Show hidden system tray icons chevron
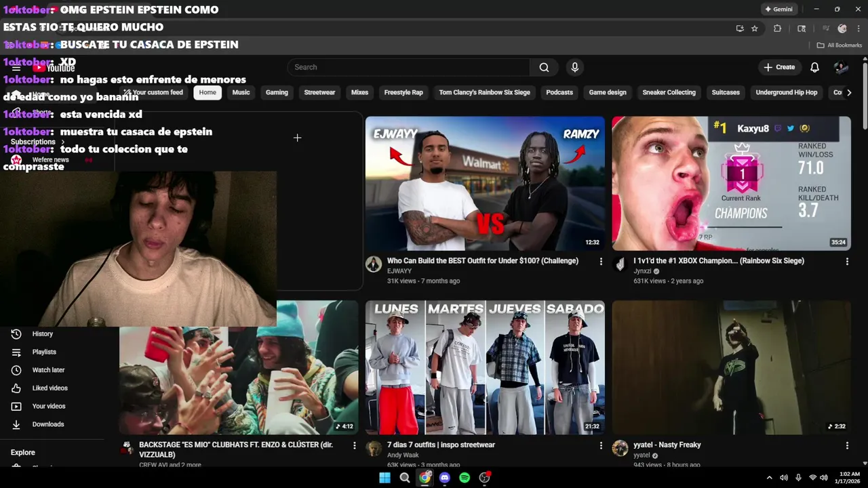Image resolution: width=868 pixels, height=488 pixels. pyautogui.click(x=769, y=478)
